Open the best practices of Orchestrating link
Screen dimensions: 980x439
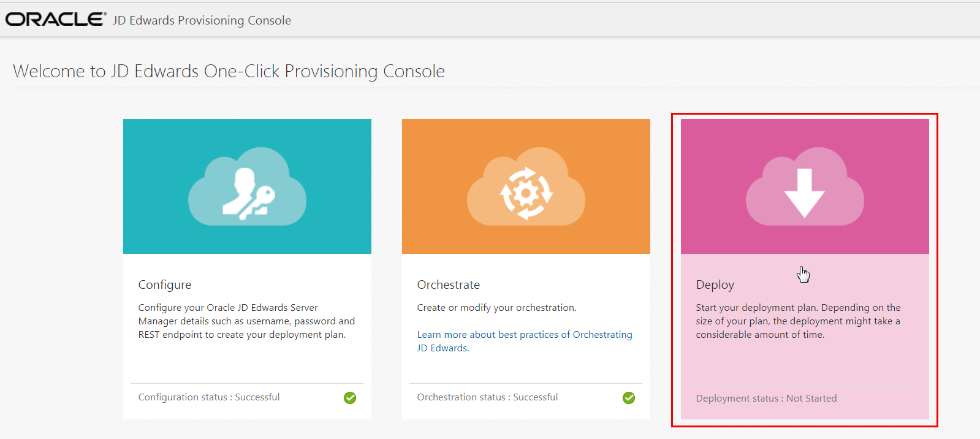point(525,335)
